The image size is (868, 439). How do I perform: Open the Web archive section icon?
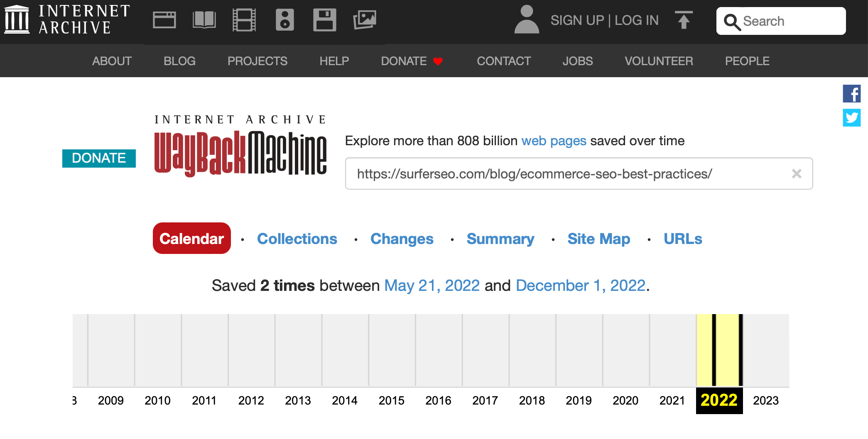coord(164,20)
